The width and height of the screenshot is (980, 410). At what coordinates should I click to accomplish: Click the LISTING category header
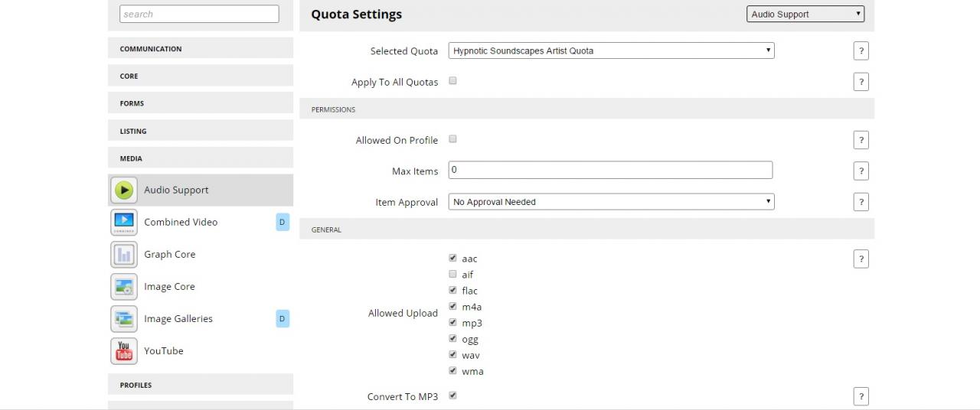pos(201,131)
